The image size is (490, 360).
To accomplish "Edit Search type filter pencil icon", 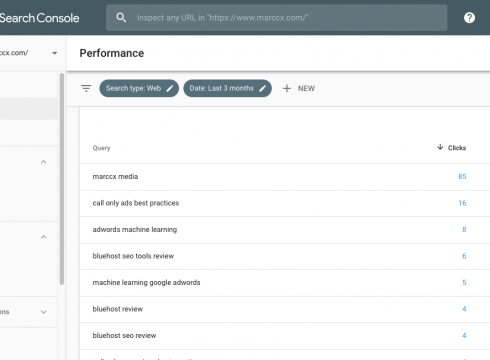I will coord(170,88).
